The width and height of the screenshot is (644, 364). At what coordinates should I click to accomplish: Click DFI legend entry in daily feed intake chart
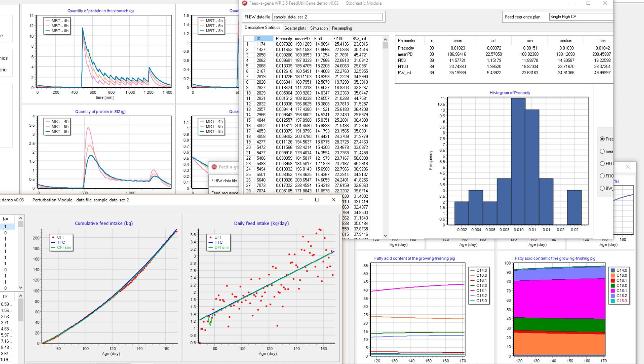pyautogui.click(x=214, y=237)
